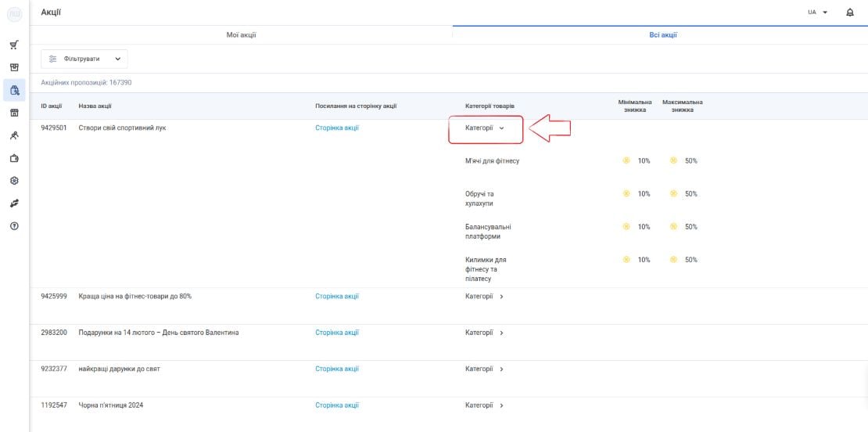The height and width of the screenshot is (432, 868).
Task: Open the wallet finance icon in sidebar
Action: coord(14,158)
